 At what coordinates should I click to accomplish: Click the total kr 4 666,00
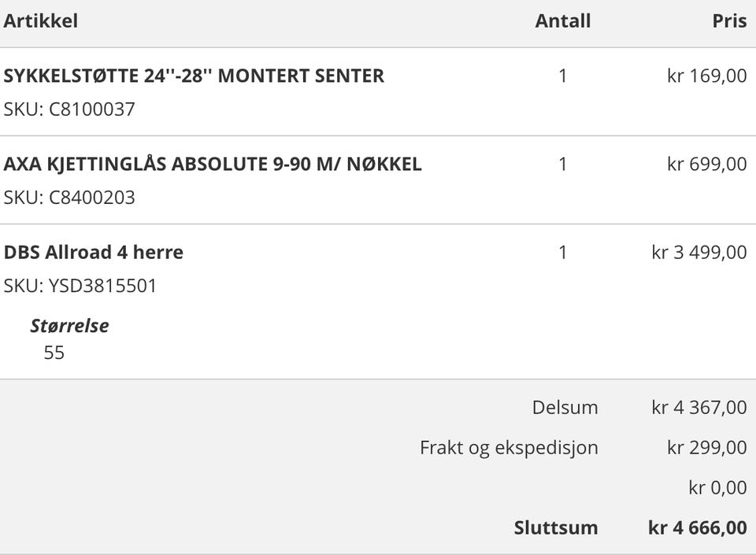point(698,527)
